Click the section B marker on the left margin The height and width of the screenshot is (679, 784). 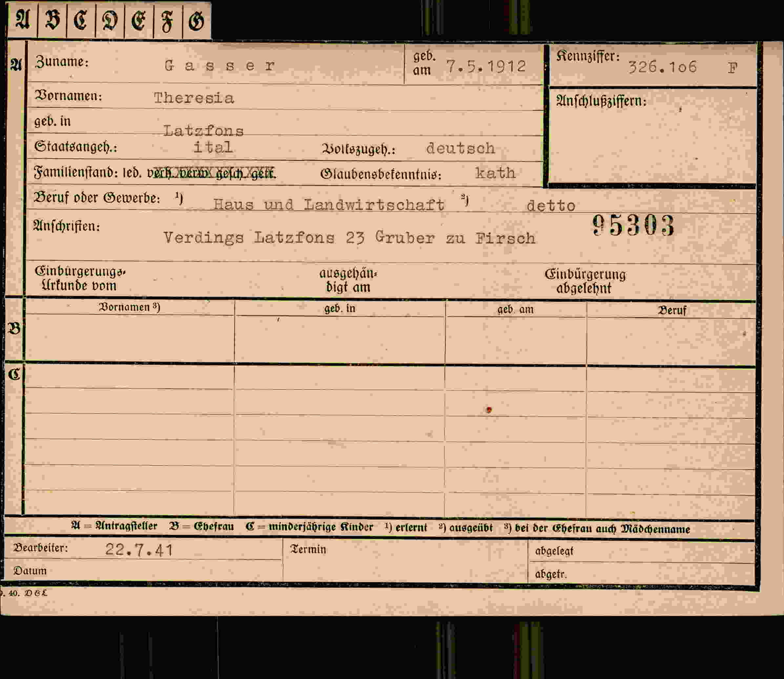pyautogui.click(x=14, y=328)
